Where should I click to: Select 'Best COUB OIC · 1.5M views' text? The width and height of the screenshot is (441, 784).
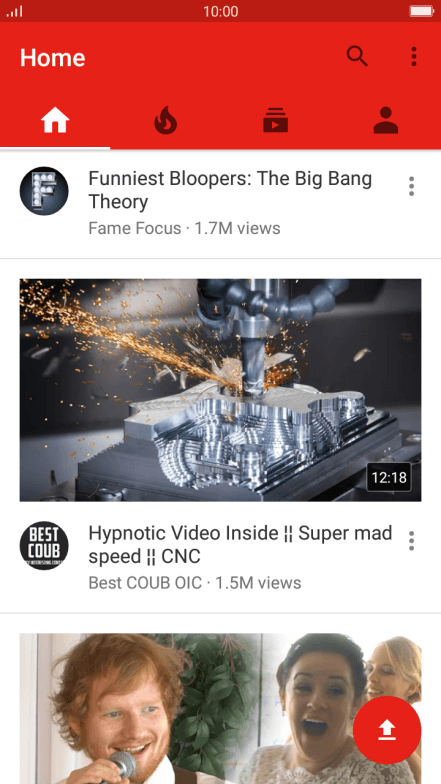click(195, 583)
